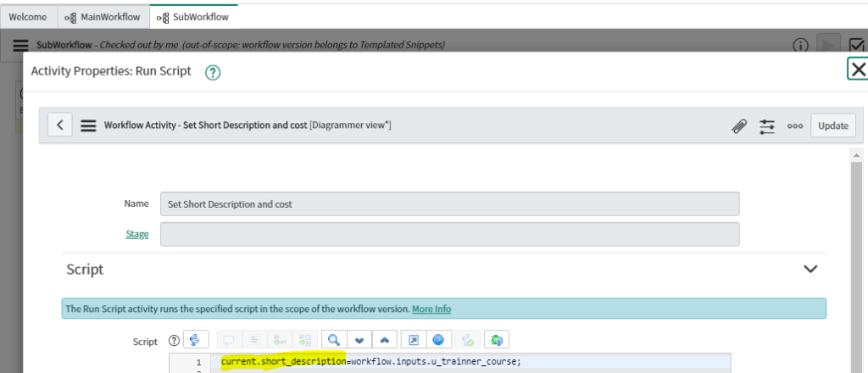Viewport: 868px width, 373px height.
Task: Click the Replace icon in script toolbar
Action: [x=280, y=339]
